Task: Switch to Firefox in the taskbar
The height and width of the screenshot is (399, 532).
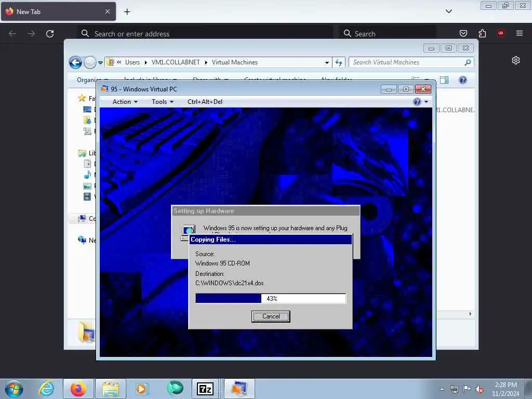Action: 78,389
